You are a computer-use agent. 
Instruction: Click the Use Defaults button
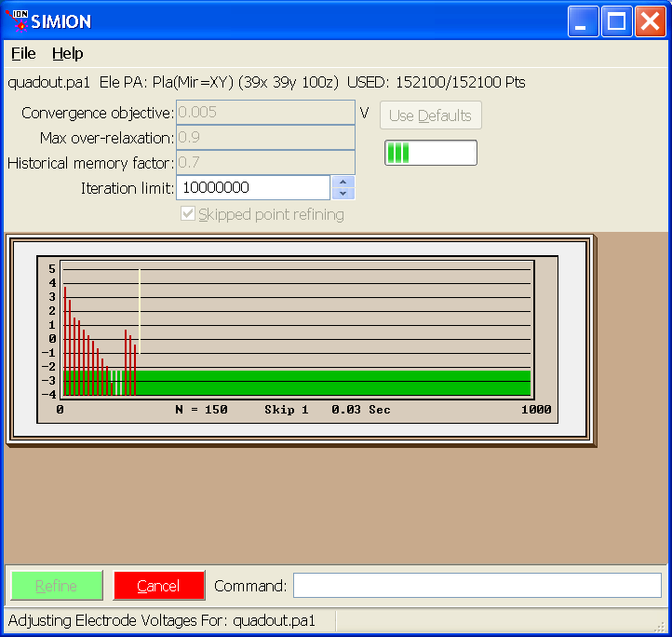pos(430,115)
